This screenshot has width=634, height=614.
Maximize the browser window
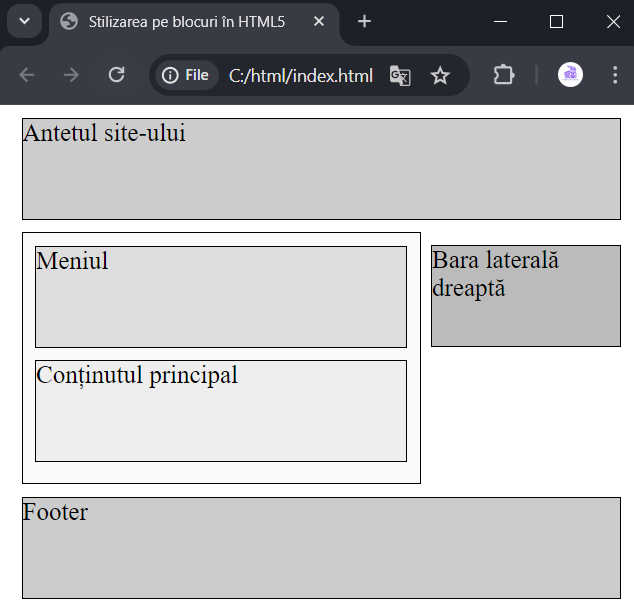click(x=556, y=22)
